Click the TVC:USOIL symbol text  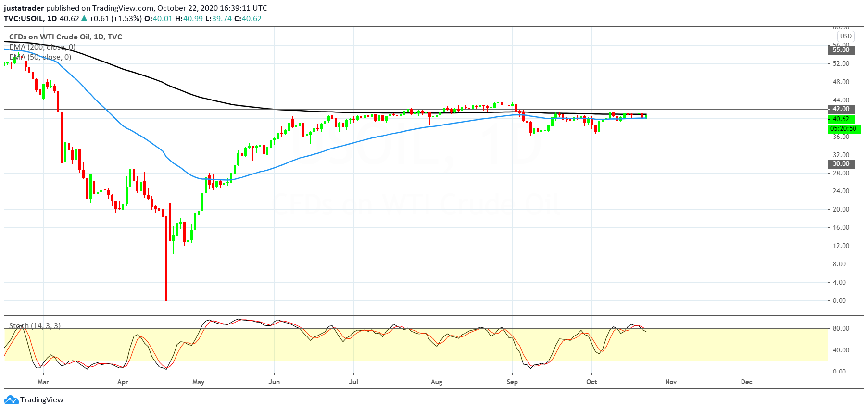[24, 19]
